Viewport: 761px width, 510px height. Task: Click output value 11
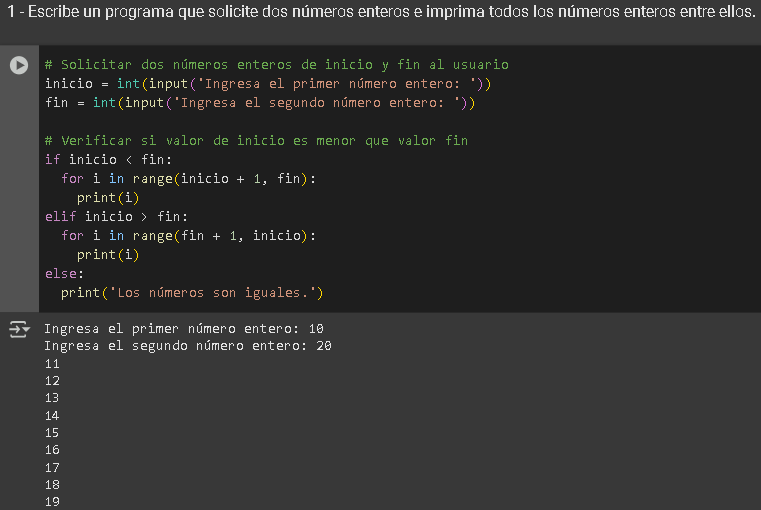(x=52, y=363)
